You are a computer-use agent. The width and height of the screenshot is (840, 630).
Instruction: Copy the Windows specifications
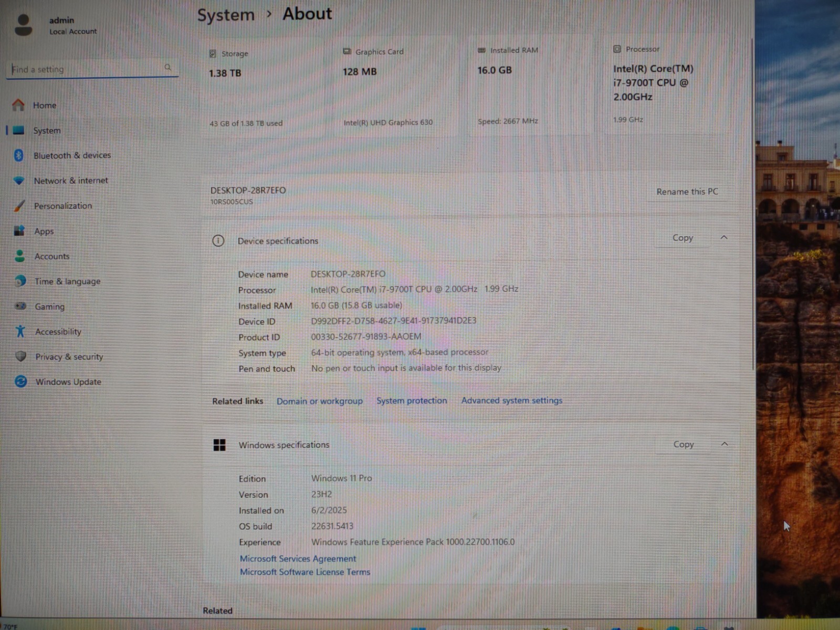tap(684, 445)
